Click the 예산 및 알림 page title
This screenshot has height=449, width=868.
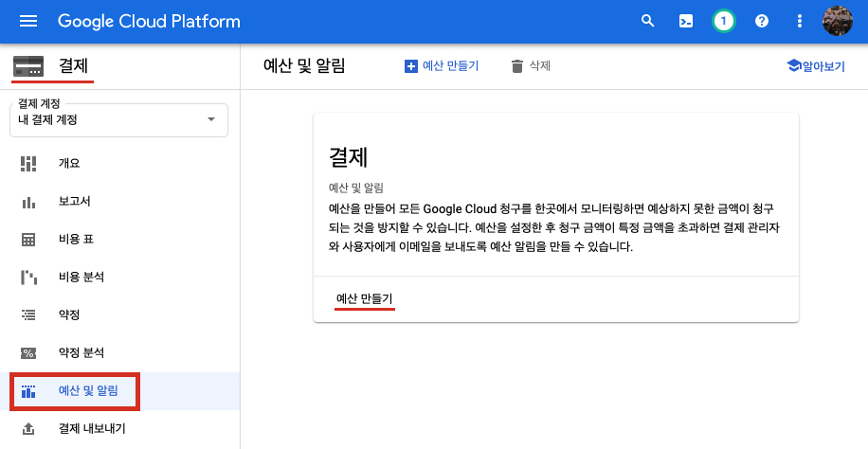tap(304, 66)
